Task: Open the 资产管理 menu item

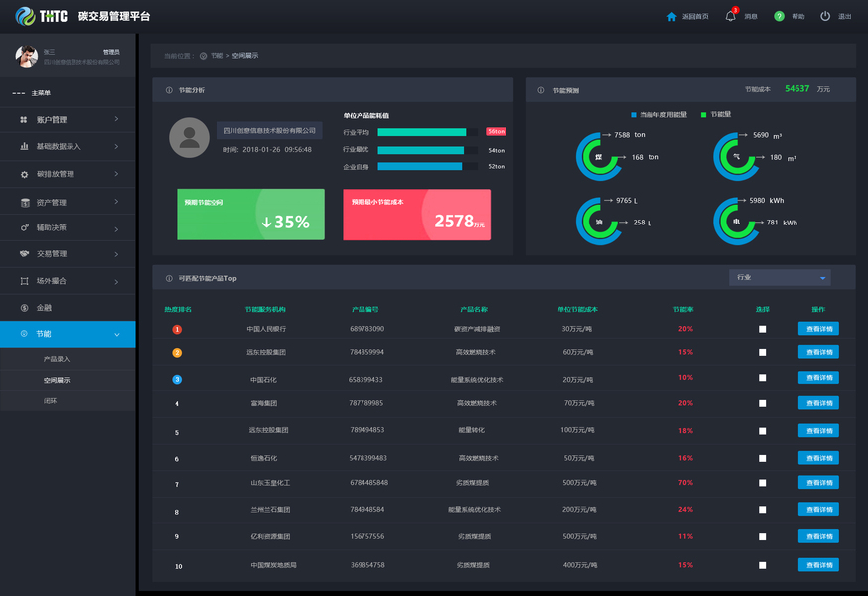Action: (68, 202)
